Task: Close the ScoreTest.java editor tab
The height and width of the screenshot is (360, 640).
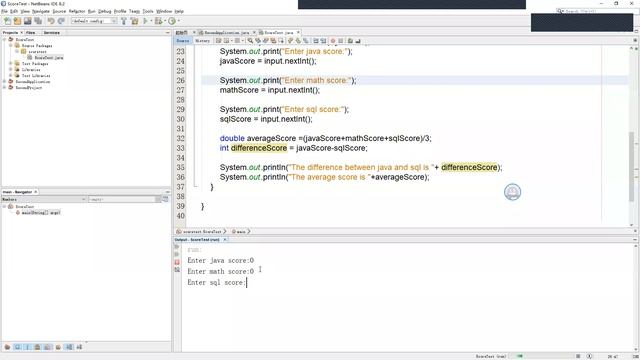Action: tap(298, 32)
